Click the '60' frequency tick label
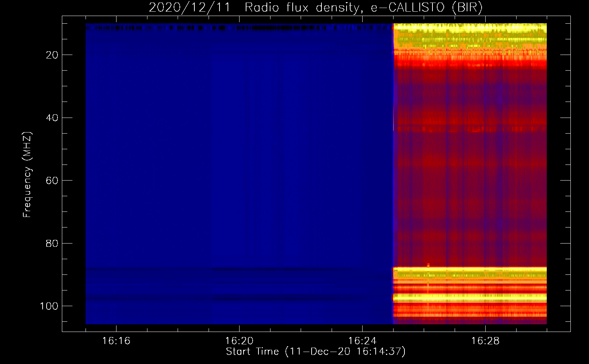This screenshot has width=589, height=364. click(52, 181)
